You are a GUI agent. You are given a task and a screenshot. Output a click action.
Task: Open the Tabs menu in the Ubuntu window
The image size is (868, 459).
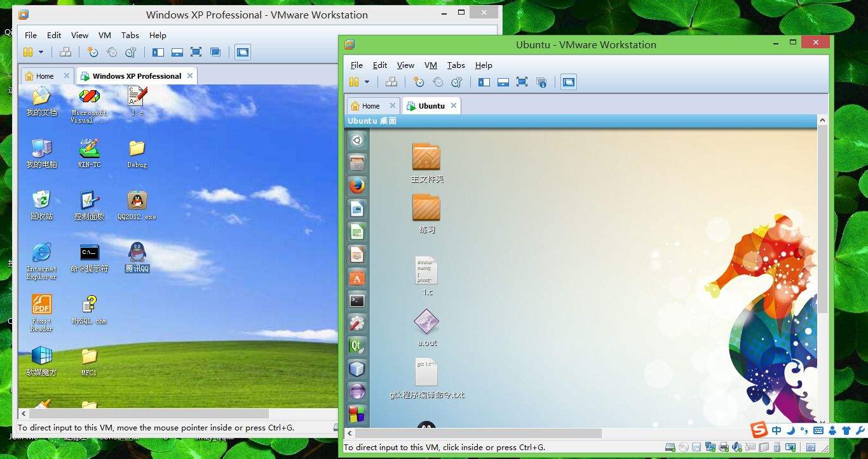pyautogui.click(x=456, y=65)
